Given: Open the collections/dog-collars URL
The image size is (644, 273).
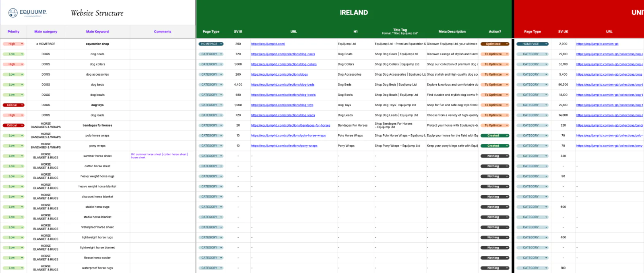Looking at the screenshot, I should 284,64.
